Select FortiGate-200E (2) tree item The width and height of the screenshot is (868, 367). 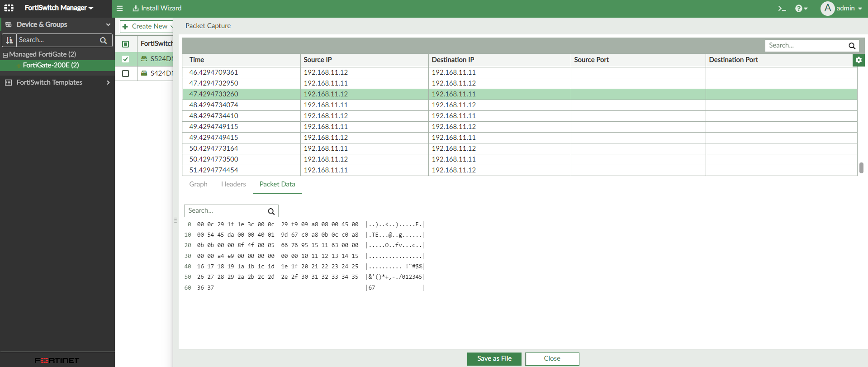tap(57, 65)
